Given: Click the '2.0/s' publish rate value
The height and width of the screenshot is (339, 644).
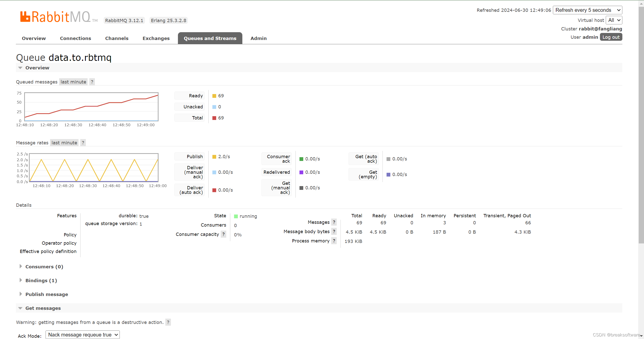Looking at the screenshot, I should click(x=224, y=156).
